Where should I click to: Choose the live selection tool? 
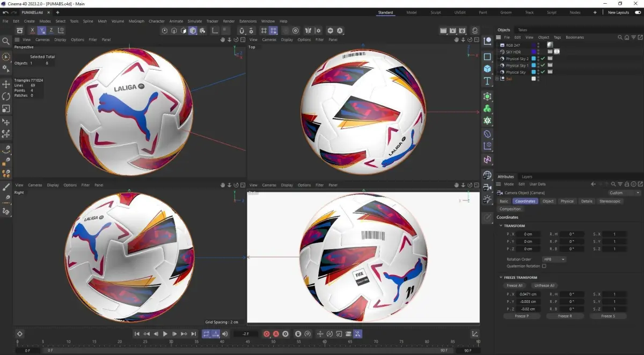[x=6, y=56]
